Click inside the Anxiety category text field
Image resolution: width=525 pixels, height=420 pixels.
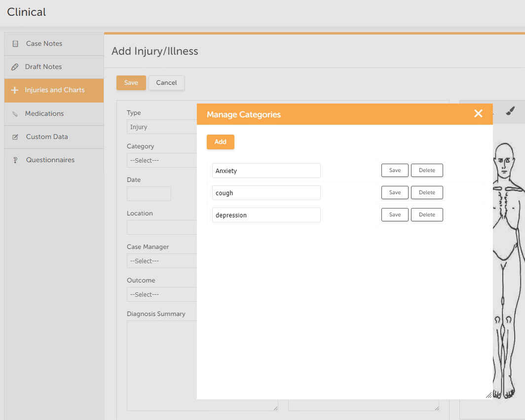click(266, 170)
